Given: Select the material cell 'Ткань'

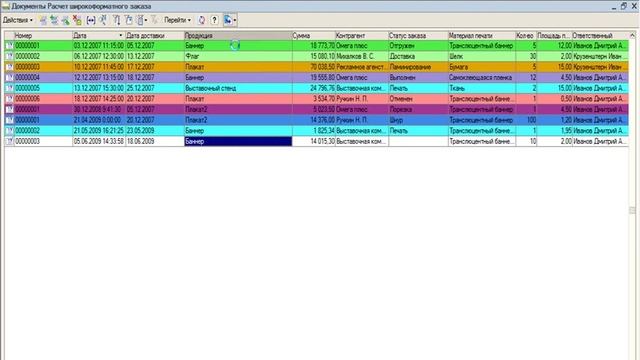Looking at the screenshot, I should coord(482,88).
